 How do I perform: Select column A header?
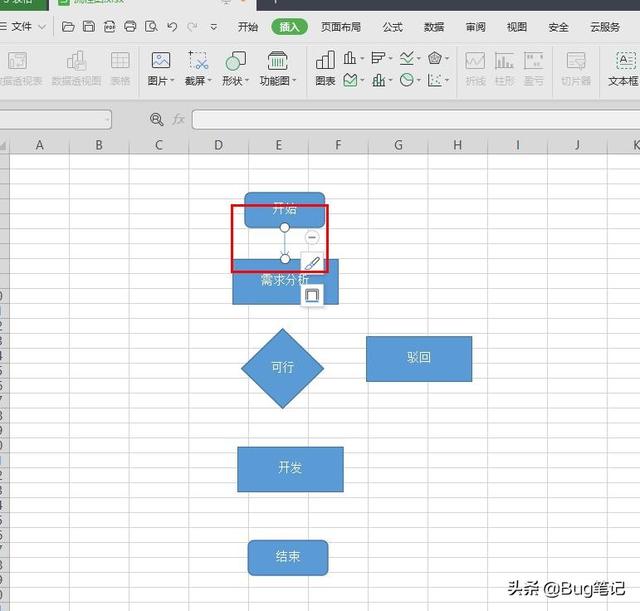pyautogui.click(x=40, y=145)
